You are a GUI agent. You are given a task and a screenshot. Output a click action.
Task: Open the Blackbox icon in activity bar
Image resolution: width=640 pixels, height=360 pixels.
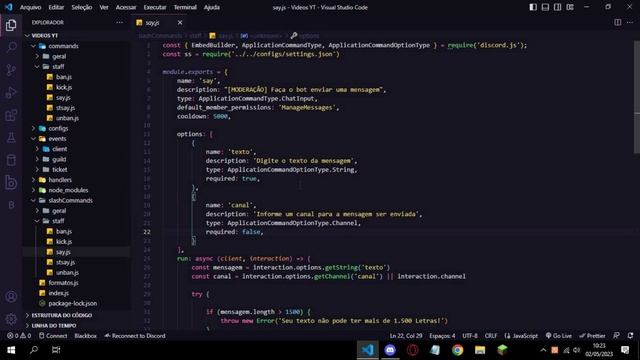tap(11, 182)
